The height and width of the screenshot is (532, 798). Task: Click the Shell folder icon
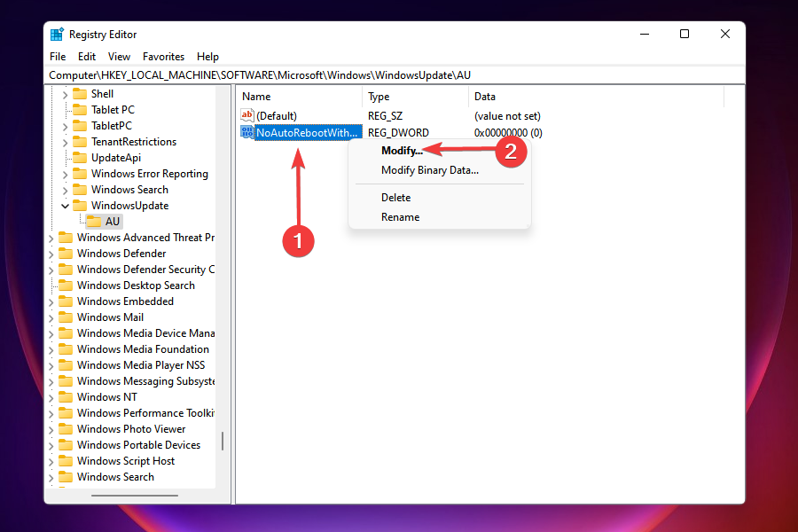tap(80, 94)
